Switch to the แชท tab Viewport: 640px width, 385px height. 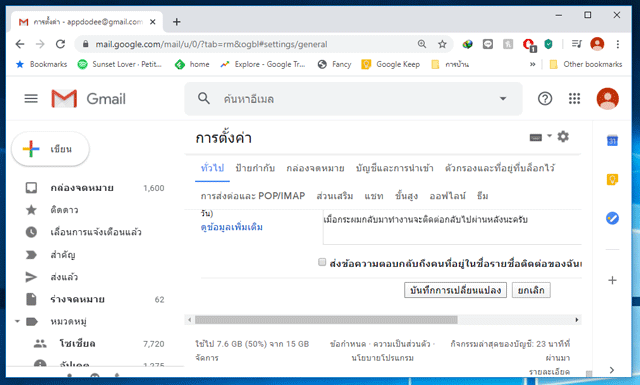[374, 196]
